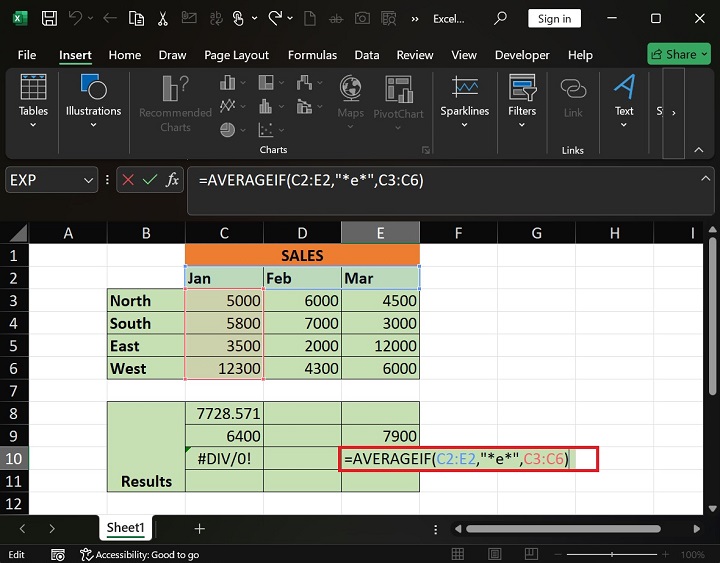Open the Insert Function fx dialog
This screenshot has height=563, width=720.
pos(172,180)
